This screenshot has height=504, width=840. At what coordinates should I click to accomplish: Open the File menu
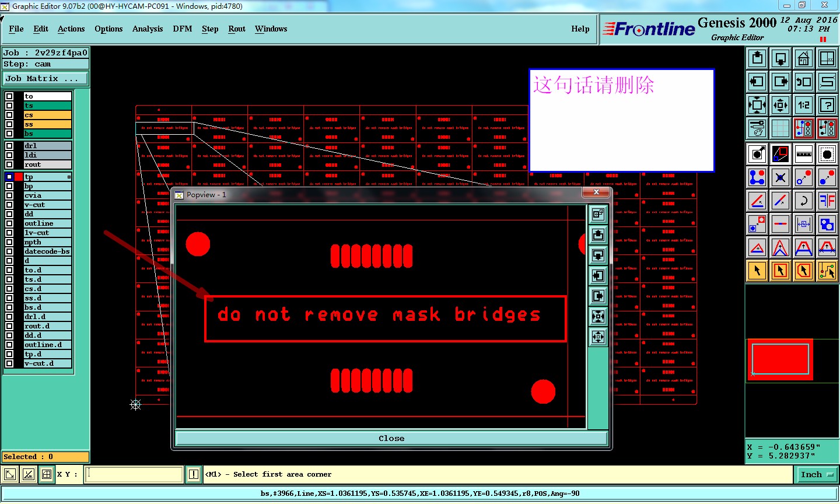(16, 29)
